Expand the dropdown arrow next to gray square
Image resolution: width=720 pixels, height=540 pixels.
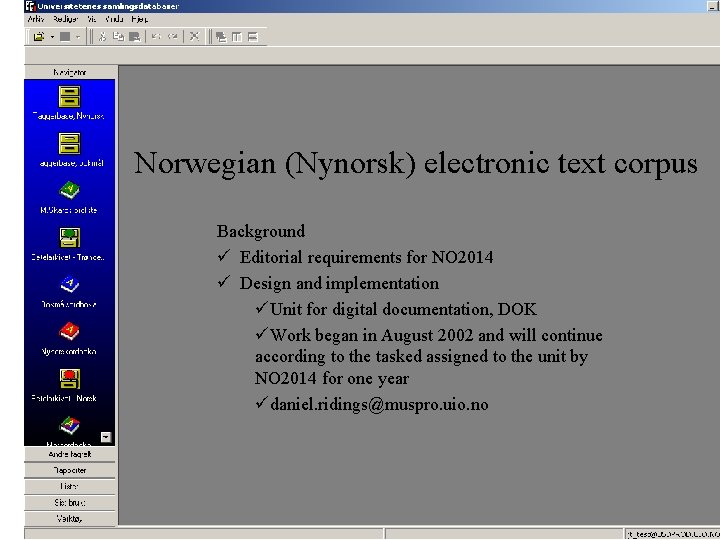(x=78, y=37)
